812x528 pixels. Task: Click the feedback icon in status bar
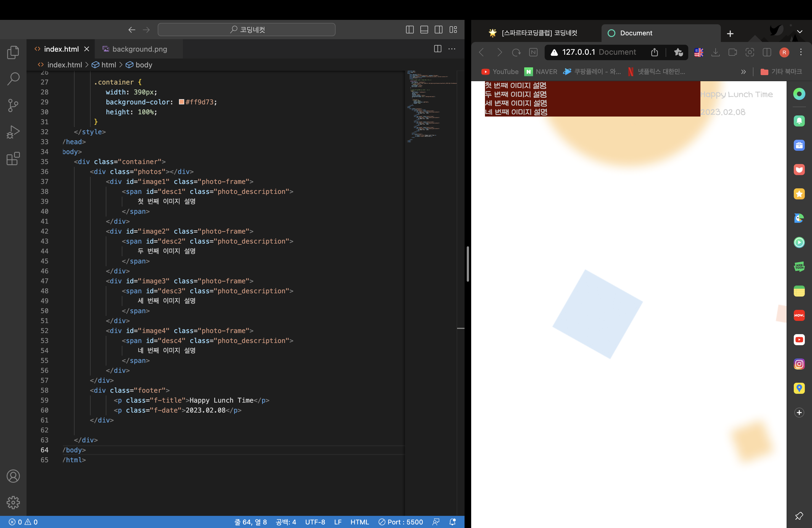click(x=436, y=522)
